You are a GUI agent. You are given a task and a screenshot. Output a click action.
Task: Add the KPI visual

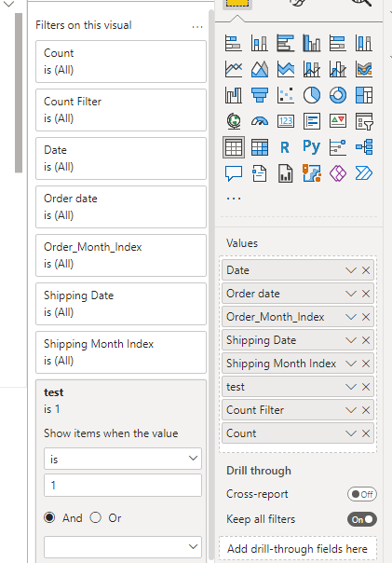338,121
